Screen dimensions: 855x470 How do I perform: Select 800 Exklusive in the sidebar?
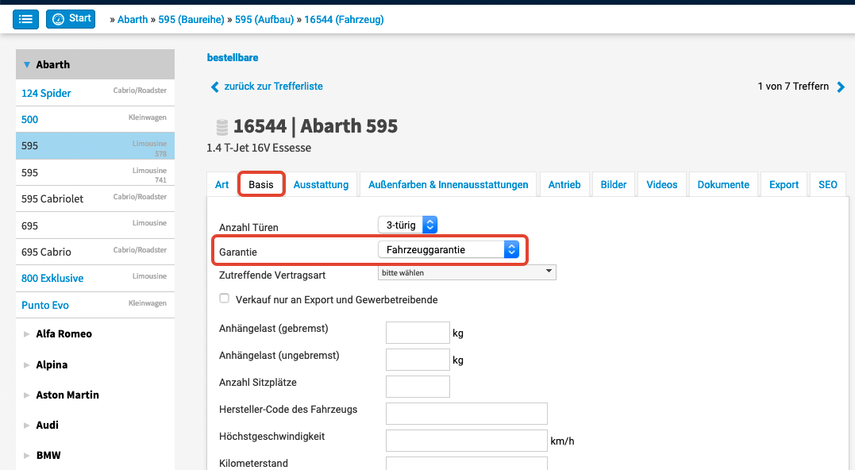click(95, 278)
